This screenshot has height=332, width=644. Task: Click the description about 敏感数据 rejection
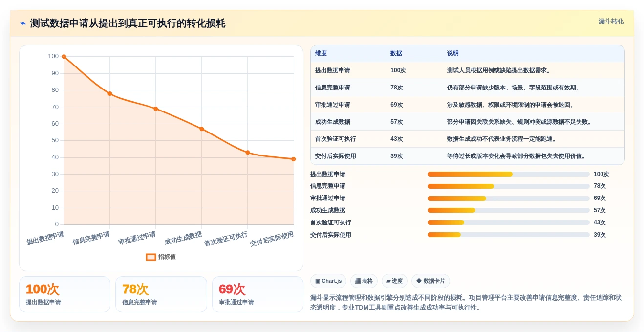click(x=511, y=105)
